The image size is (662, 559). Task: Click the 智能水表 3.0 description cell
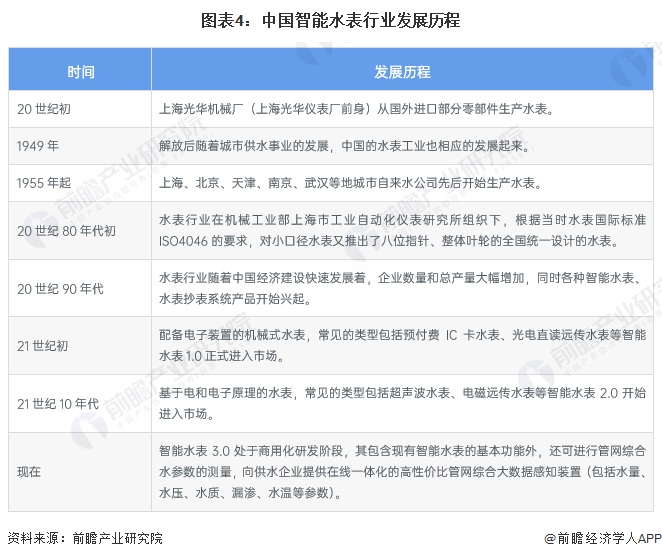coord(402,472)
